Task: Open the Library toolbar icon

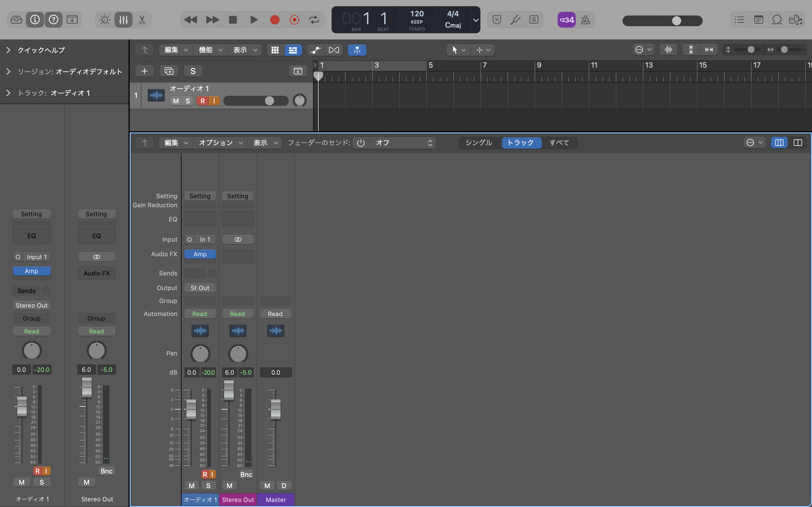Action: (x=16, y=20)
